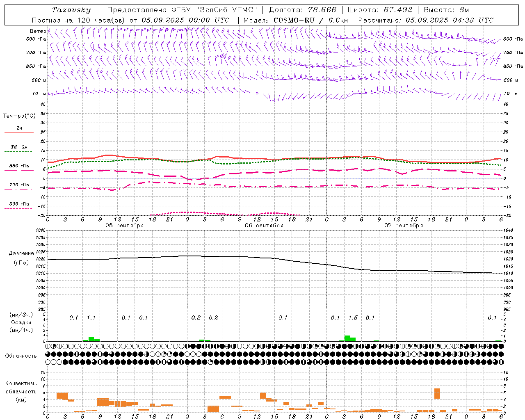
Task: Click the 'Высота: 8м' elevation label
Action: (446, 10)
